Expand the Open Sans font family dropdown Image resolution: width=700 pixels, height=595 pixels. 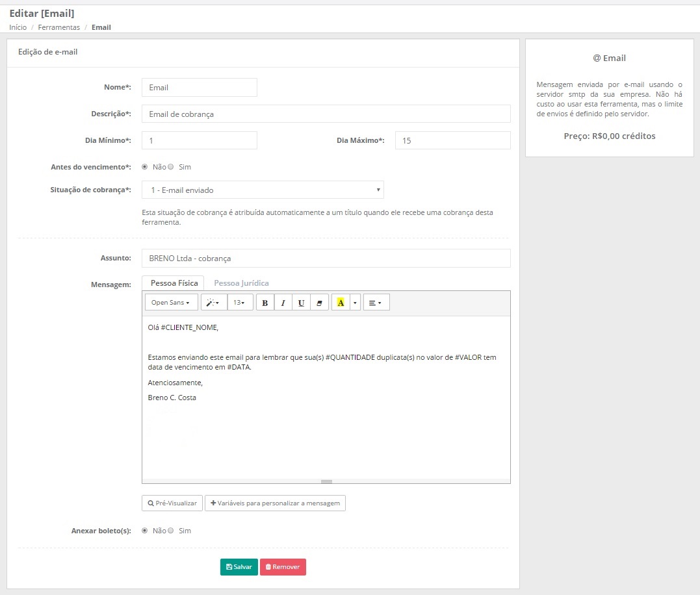click(x=171, y=303)
